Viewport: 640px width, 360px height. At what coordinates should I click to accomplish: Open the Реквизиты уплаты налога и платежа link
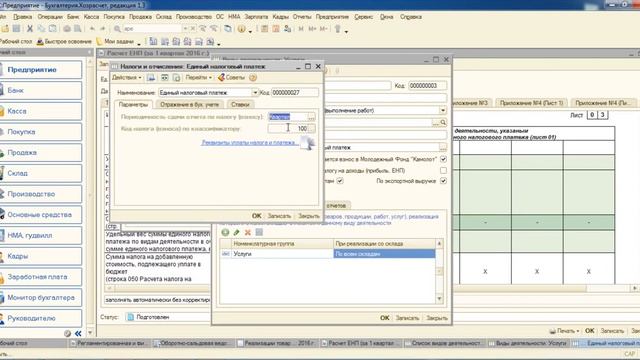[x=249, y=143]
